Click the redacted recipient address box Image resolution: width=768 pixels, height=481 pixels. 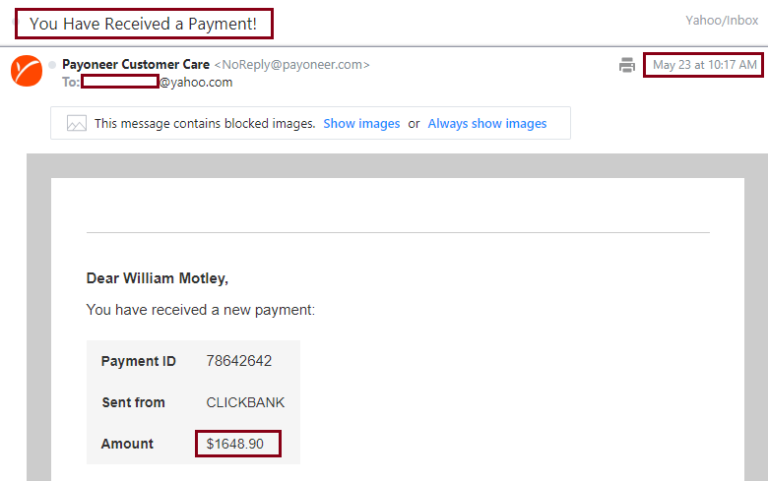pyautogui.click(x=120, y=82)
